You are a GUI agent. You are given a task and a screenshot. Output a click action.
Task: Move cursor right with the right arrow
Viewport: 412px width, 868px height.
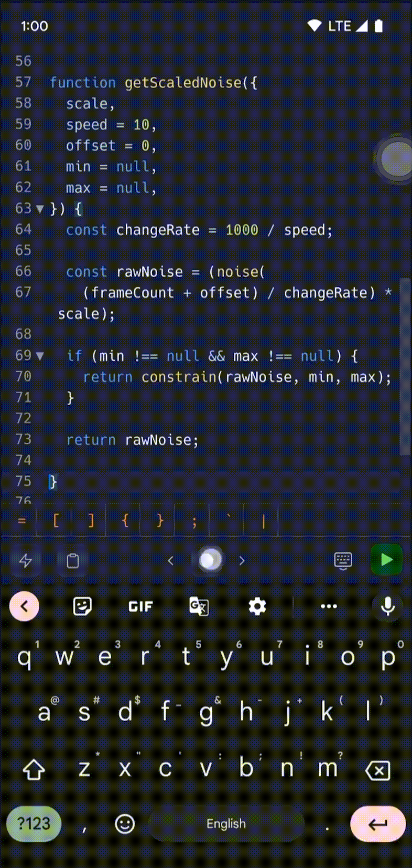[x=242, y=560]
